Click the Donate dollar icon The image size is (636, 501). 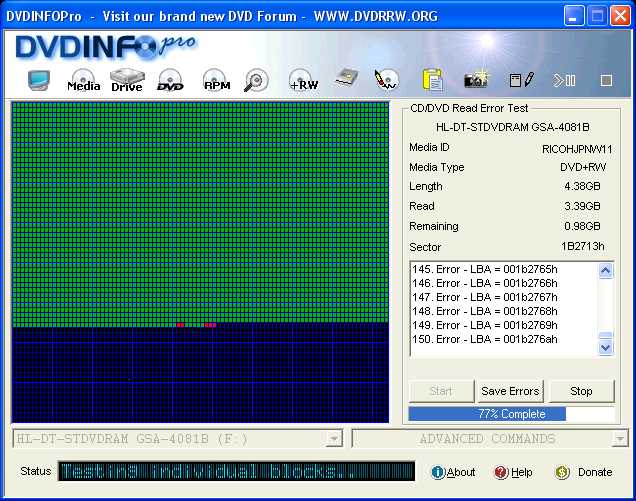pyautogui.click(x=562, y=472)
